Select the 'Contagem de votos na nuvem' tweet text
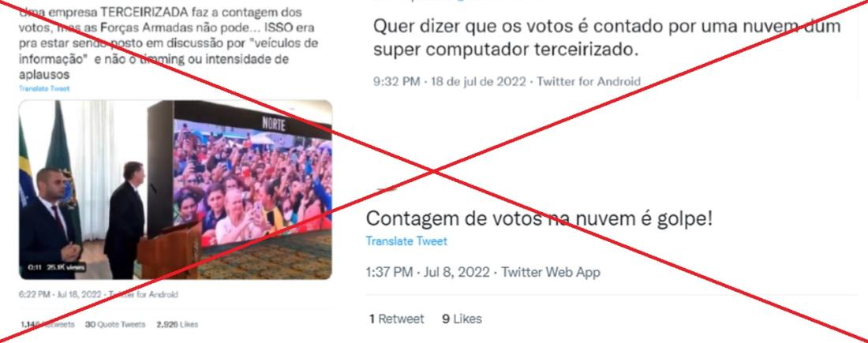The image size is (868, 343). tap(539, 218)
